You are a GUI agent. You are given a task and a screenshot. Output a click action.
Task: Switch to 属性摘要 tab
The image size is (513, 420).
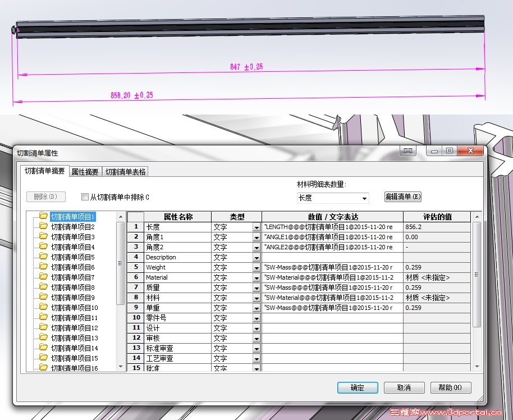(x=85, y=172)
